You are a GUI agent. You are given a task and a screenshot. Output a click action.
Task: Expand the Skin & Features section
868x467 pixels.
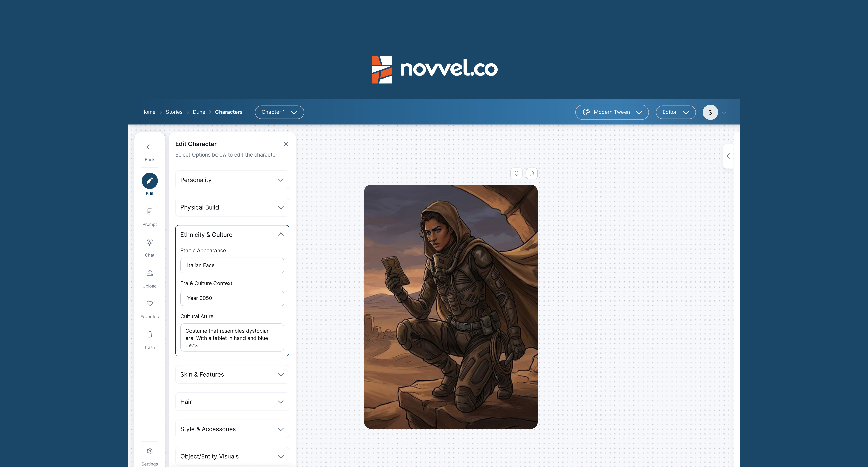pyautogui.click(x=232, y=375)
